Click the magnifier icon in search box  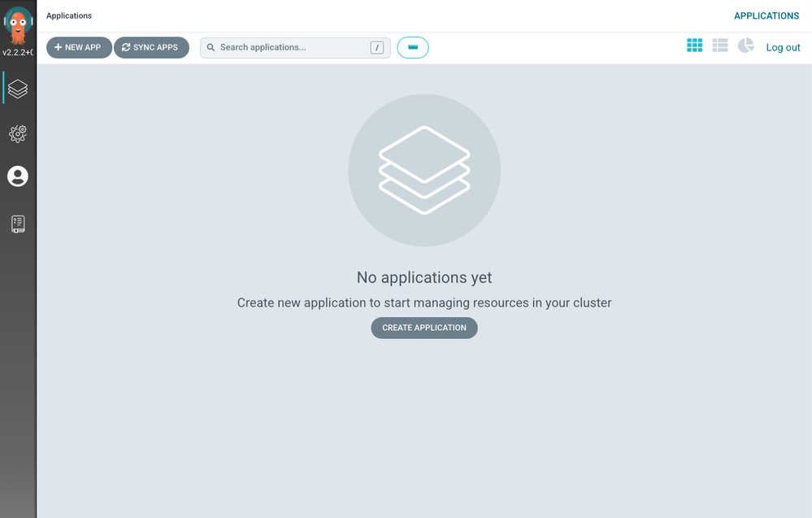pyautogui.click(x=211, y=48)
